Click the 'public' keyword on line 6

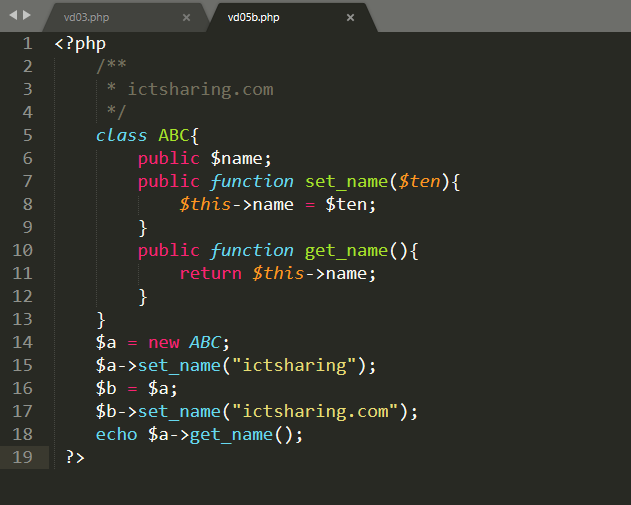pos(169,159)
